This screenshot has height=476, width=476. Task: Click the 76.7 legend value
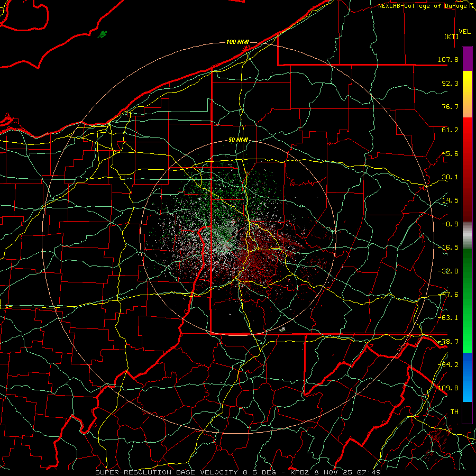point(450,106)
